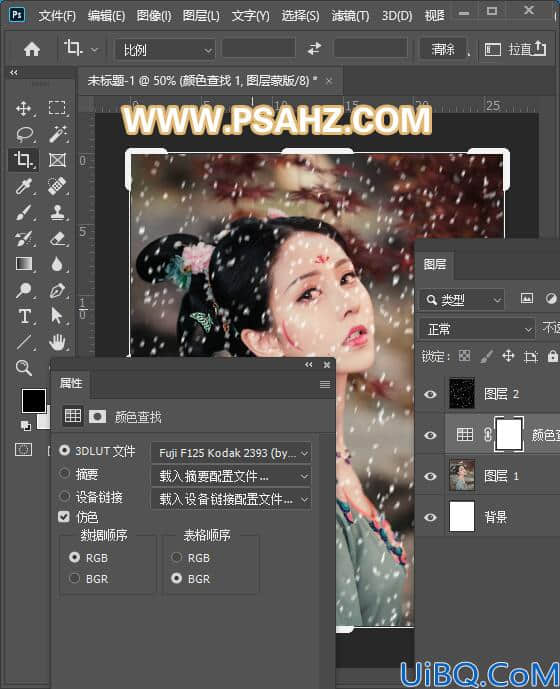This screenshot has height=689, width=560.
Task: Go to the Home screen icon
Action: (x=32, y=49)
